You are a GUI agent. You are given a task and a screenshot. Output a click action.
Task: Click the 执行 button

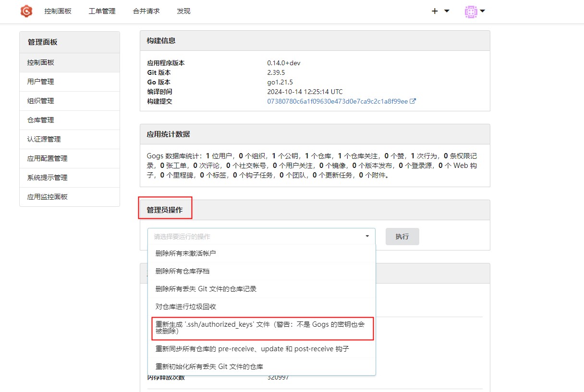coord(402,237)
